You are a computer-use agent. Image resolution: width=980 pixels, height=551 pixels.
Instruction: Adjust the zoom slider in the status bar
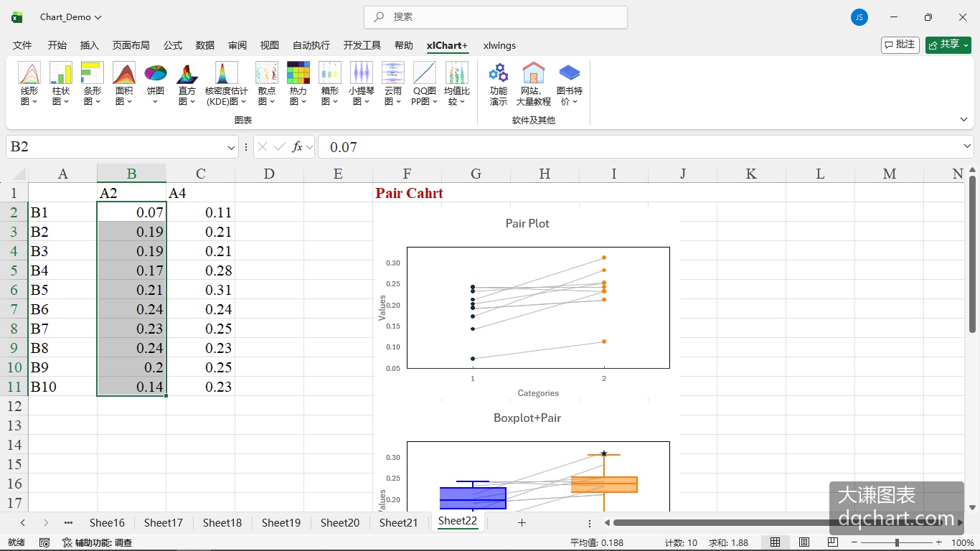(897, 543)
